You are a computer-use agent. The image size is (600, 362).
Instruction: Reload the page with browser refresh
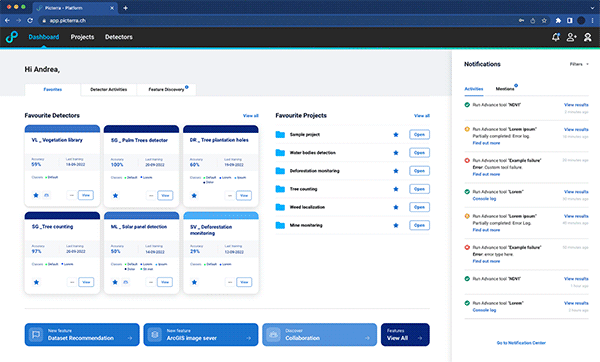pyautogui.click(x=30, y=21)
